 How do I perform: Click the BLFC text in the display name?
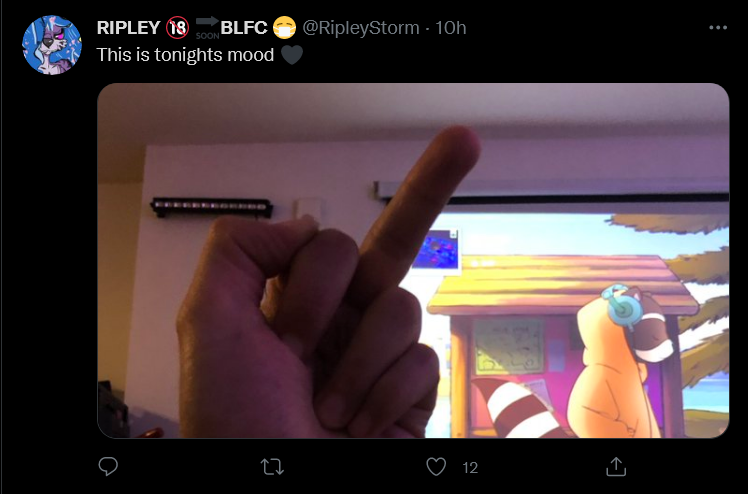pyautogui.click(x=244, y=28)
